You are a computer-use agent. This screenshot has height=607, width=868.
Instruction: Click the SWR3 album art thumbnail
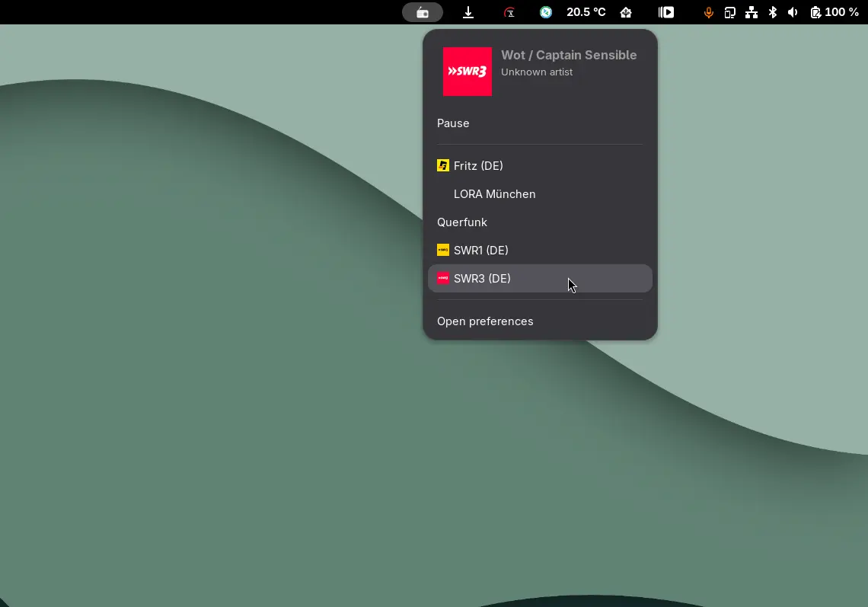point(468,72)
